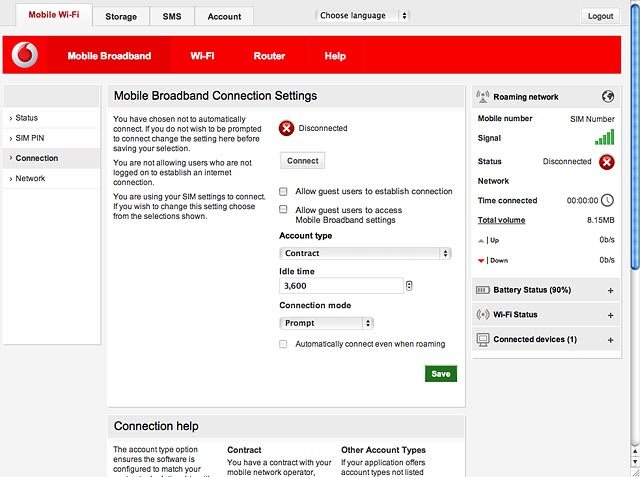
Task: Click the roaming globe icon
Action: [608, 97]
